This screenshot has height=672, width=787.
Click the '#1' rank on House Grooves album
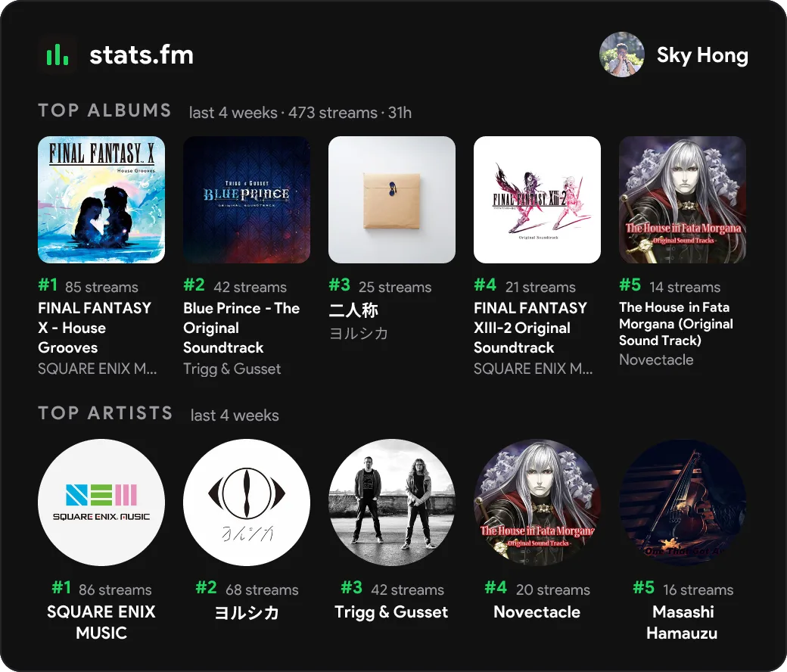pyautogui.click(x=48, y=285)
